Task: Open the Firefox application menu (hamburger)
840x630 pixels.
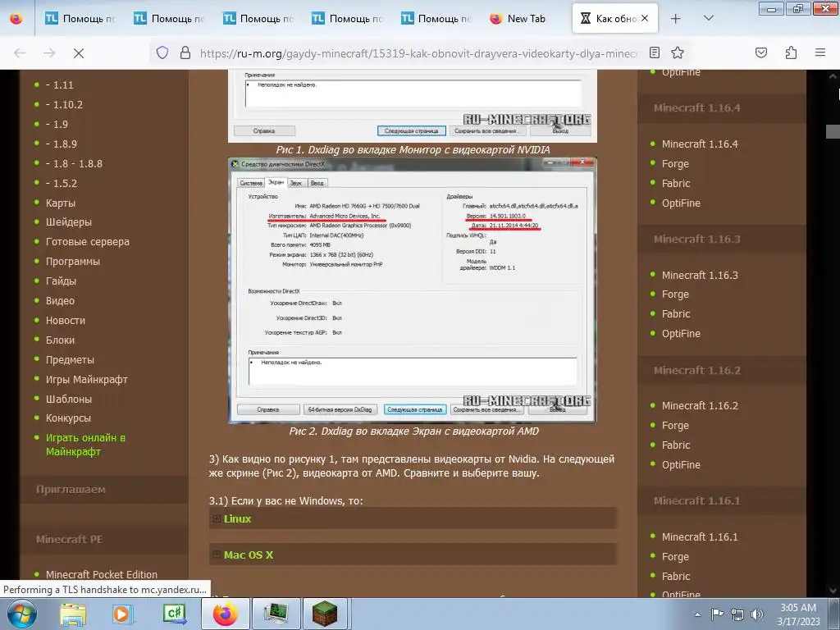Action: pyautogui.click(x=820, y=52)
